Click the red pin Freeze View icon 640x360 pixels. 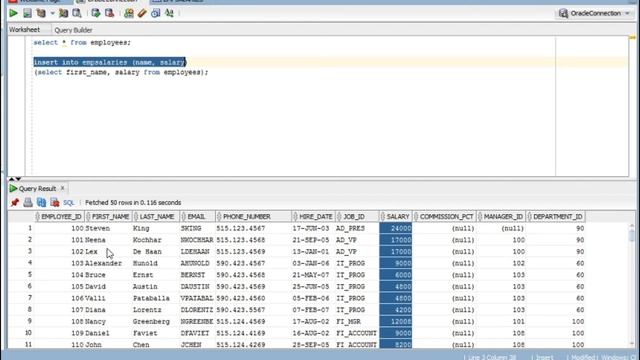pyautogui.click(x=15, y=202)
